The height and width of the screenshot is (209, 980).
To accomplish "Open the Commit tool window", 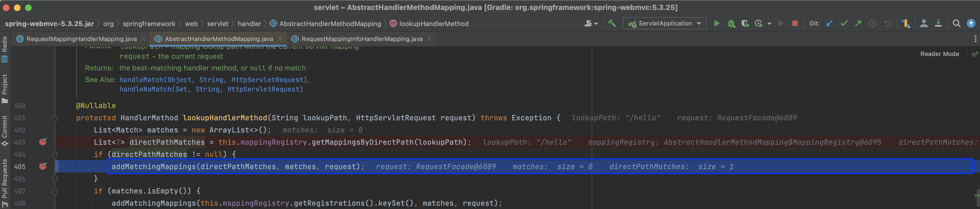I will coord(4,131).
